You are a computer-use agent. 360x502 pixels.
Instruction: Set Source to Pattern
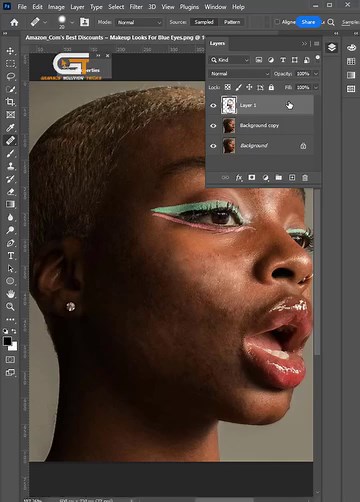pyautogui.click(x=232, y=22)
